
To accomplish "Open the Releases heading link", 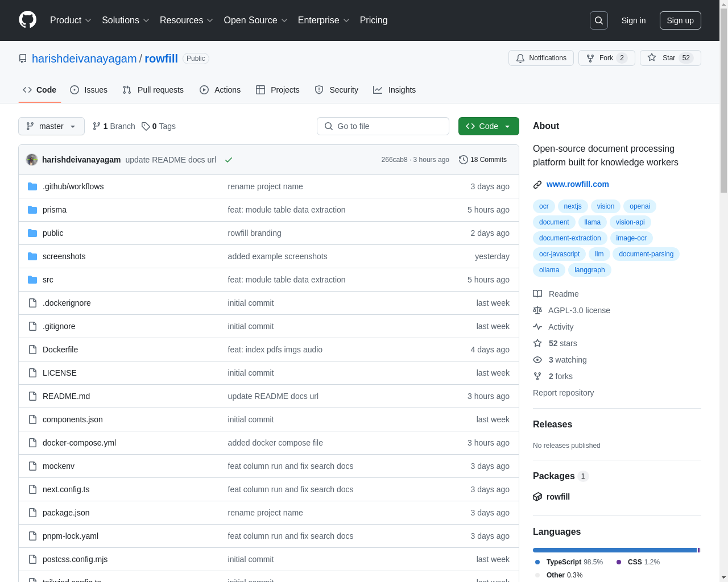I will (552, 425).
